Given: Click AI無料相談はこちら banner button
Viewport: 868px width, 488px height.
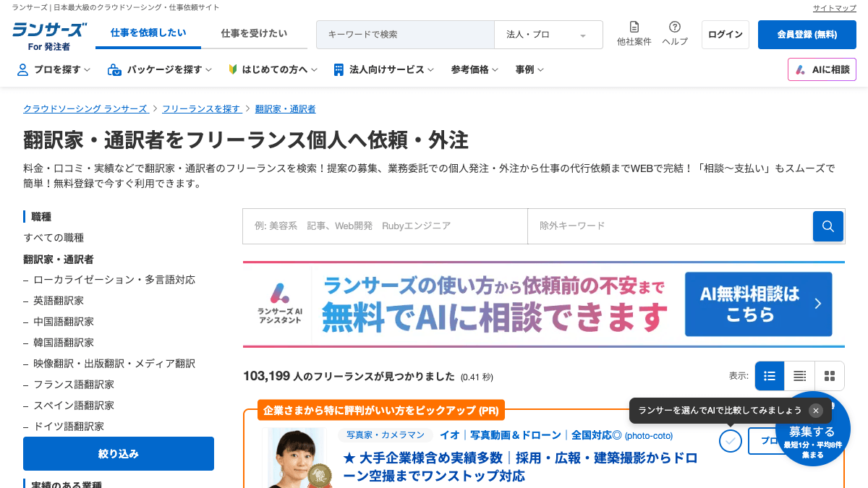Looking at the screenshot, I should point(758,304).
